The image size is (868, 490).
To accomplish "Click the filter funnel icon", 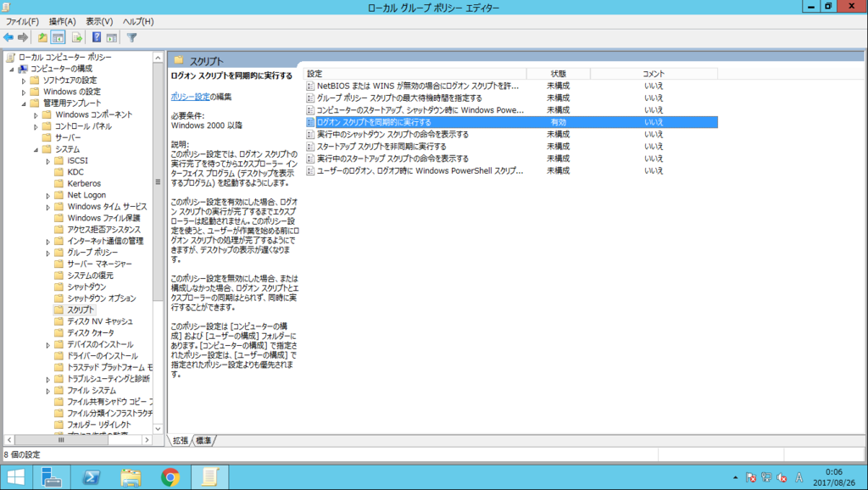I will point(131,37).
